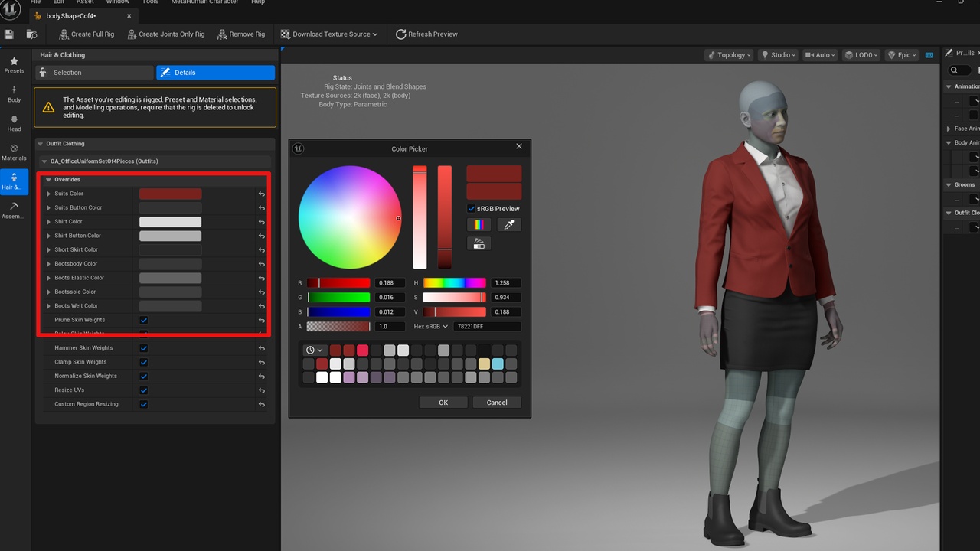Click the Shirt Color swatch
This screenshot has width=980, height=551.
170,222
